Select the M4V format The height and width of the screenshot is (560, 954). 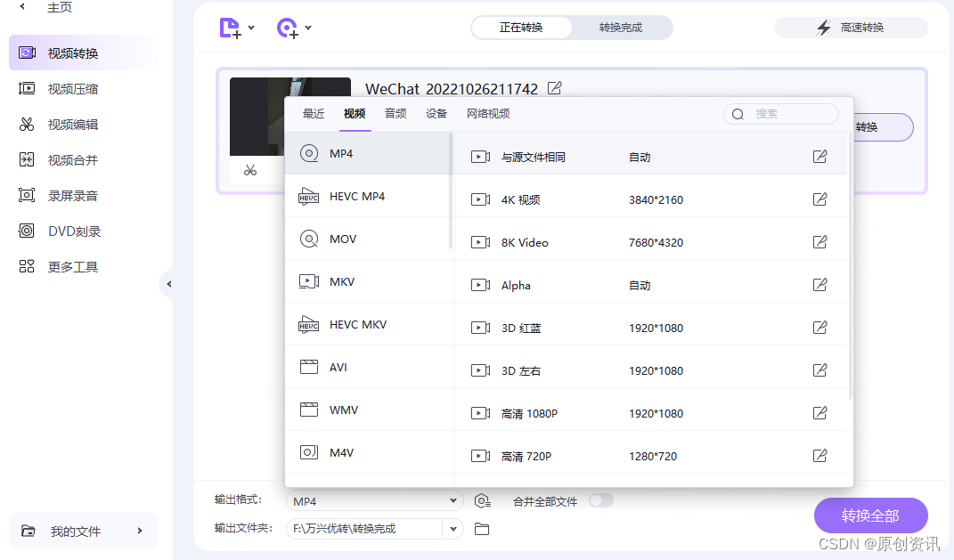tap(370, 452)
